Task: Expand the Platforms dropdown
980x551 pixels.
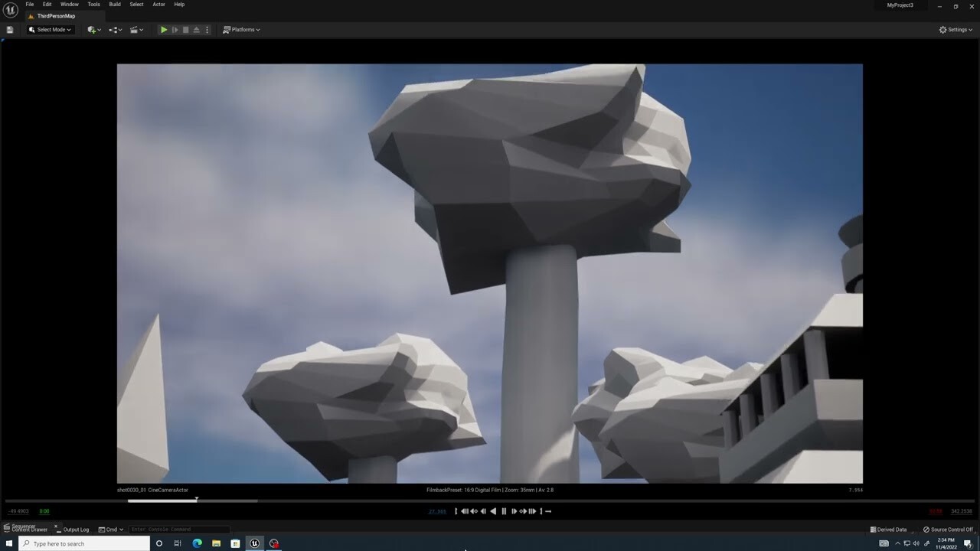Action: point(241,29)
